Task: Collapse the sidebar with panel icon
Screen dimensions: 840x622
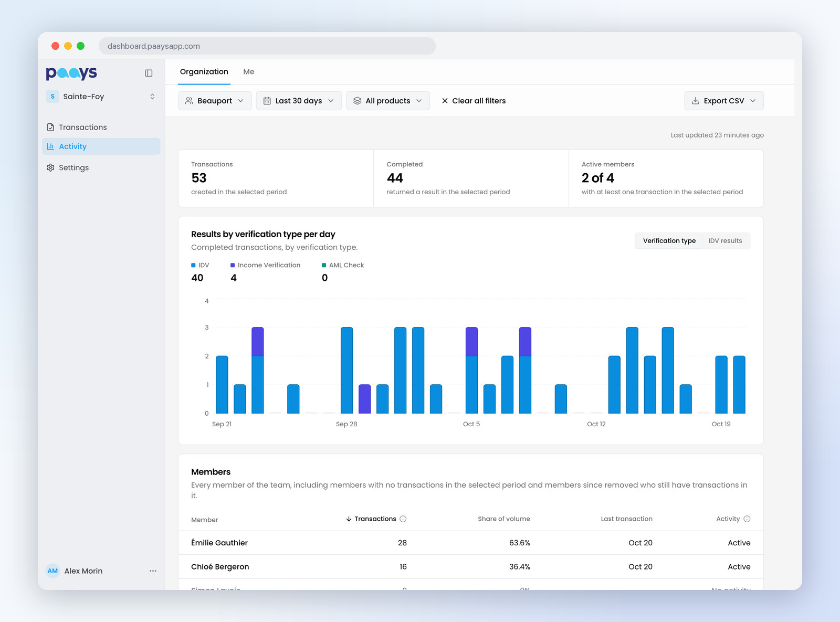Action: [x=149, y=73]
